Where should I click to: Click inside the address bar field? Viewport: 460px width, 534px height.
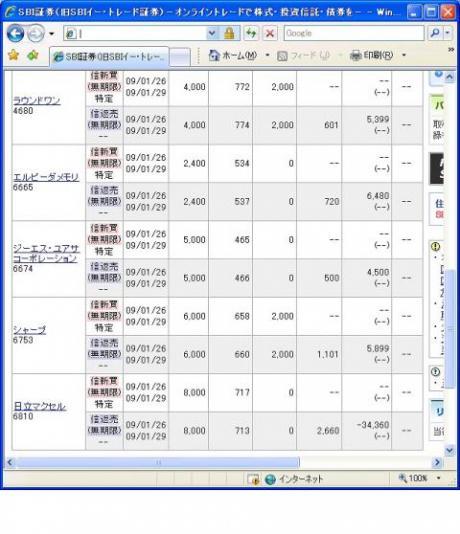[x=134, y=33]
